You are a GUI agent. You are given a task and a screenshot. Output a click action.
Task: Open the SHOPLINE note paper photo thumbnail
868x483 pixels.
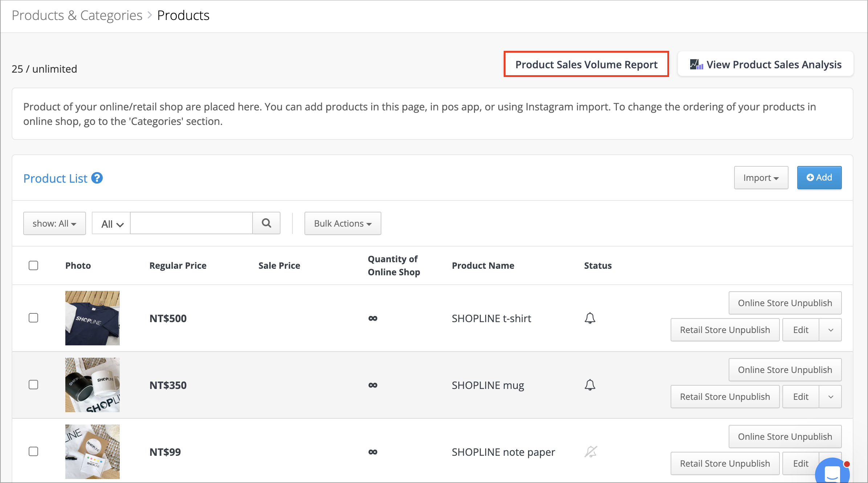coord(93,452)
